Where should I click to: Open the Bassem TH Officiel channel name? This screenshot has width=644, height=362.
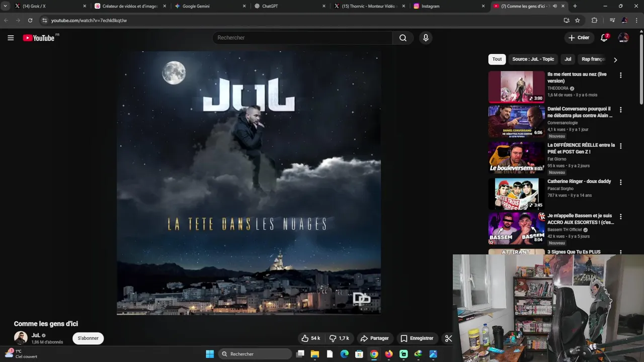point(565,230)
